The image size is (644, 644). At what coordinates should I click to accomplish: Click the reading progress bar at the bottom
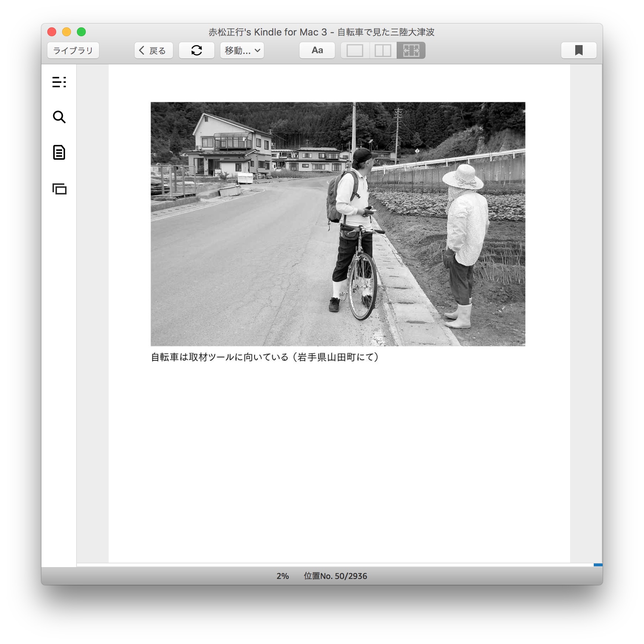(333, 565)
